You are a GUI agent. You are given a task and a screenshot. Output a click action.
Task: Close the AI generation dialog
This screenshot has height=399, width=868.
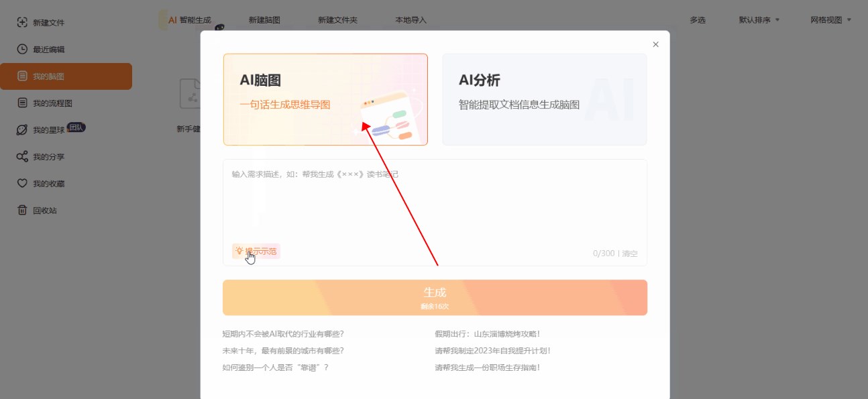655,44
